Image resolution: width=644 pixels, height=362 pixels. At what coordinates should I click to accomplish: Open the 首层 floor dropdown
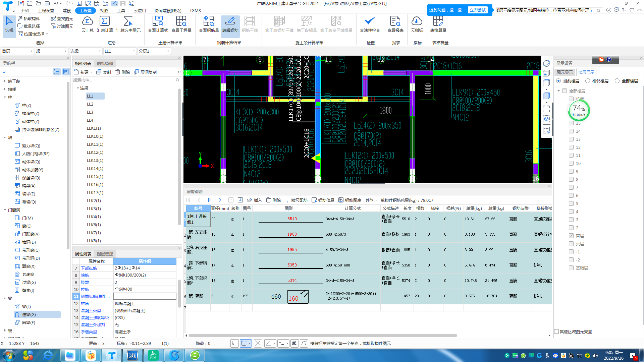pyautogui.click(x=17, y=51)
